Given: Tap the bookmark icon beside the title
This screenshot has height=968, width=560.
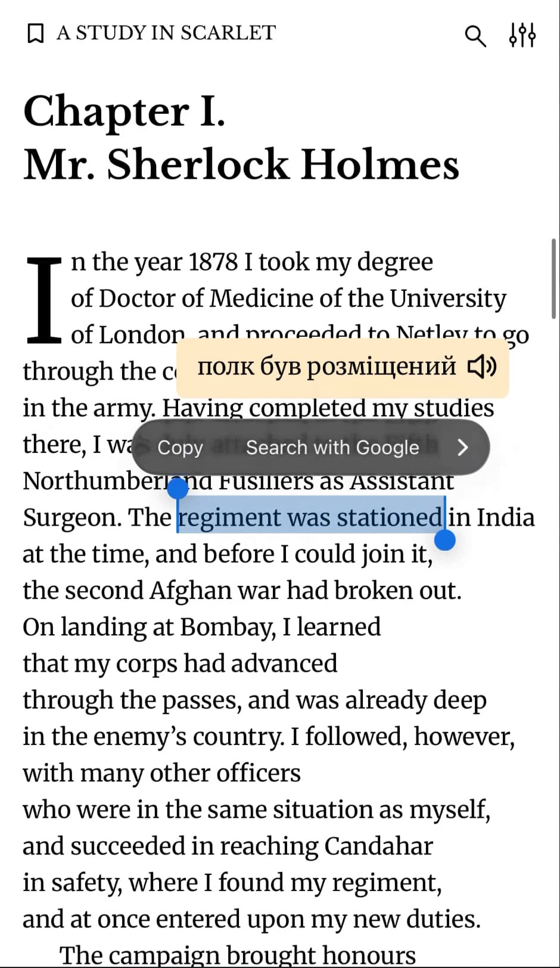Looking at the screenshot, I should (x=36, y=33).
